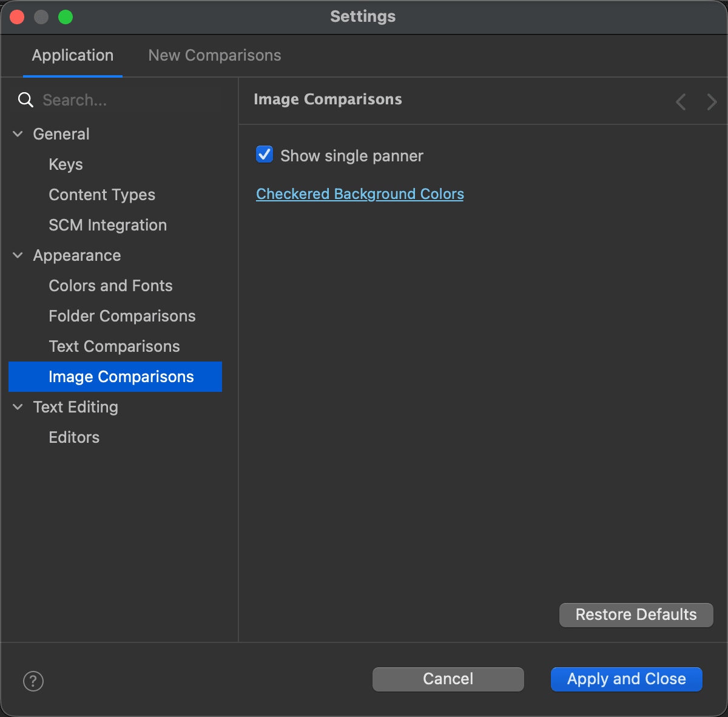This screenshot has height=717, width=728.
Task: Close the Settings window
Action: coord(17,17)
